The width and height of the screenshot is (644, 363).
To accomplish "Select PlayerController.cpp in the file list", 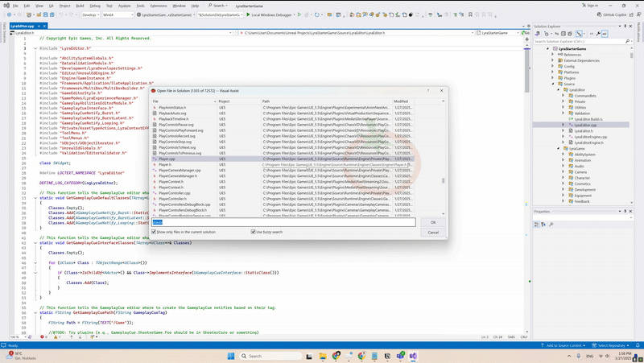I will tap(175, 193).
